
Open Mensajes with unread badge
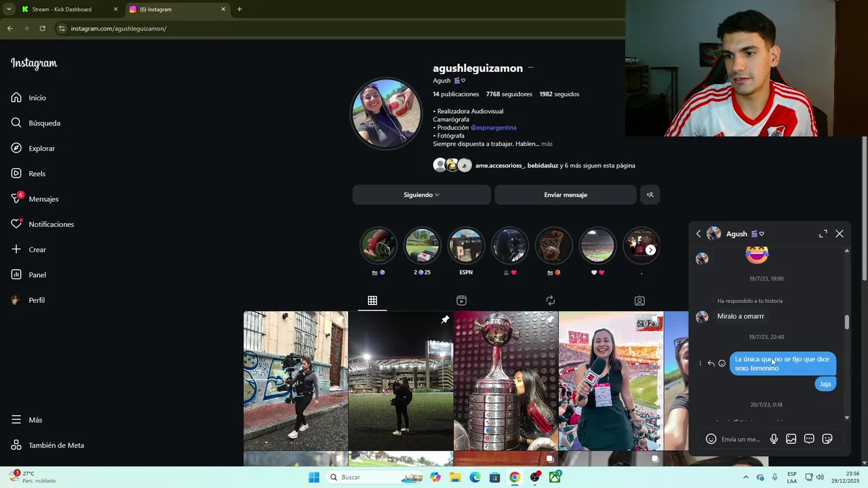pyautogui.click(x=35, y=199)
